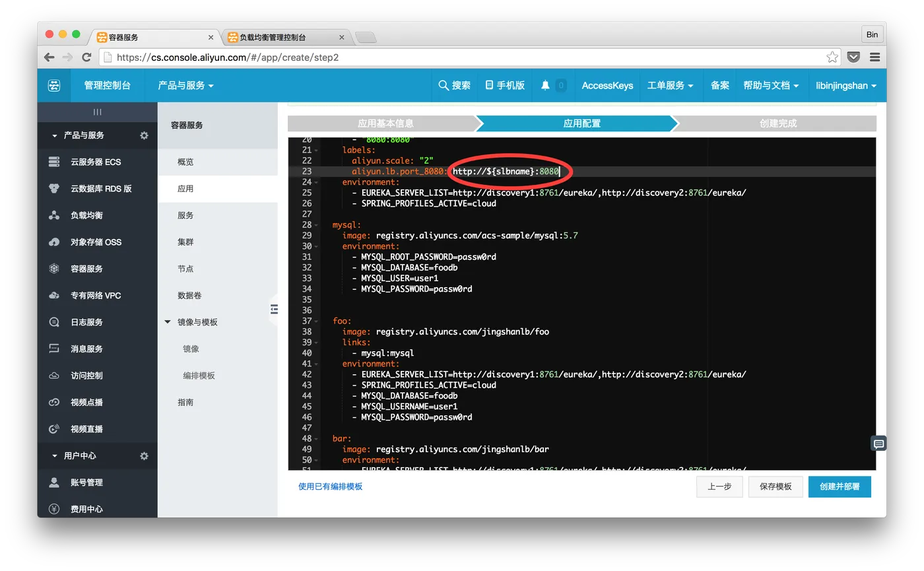Open the 应用 menu item

coord(218,188)
